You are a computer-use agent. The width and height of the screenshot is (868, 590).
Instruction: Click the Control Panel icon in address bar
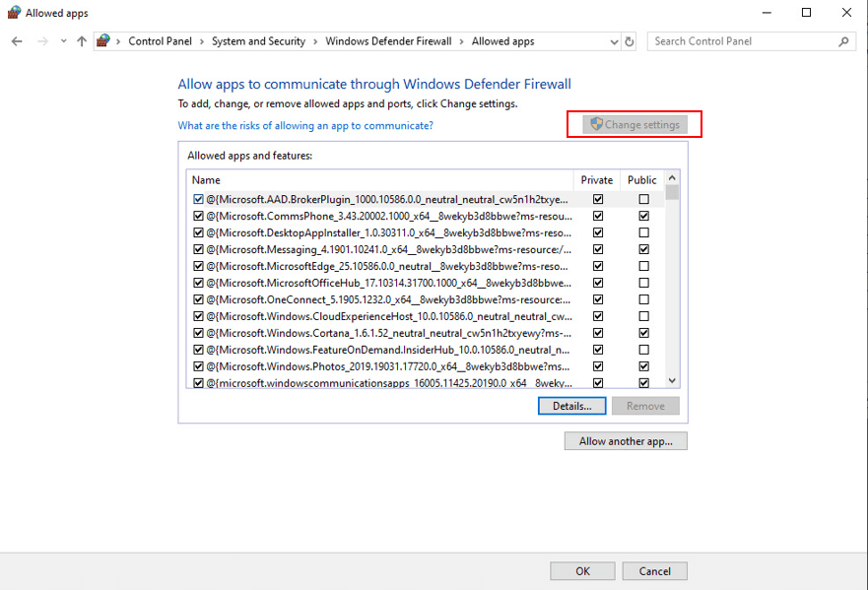[103, 41]
